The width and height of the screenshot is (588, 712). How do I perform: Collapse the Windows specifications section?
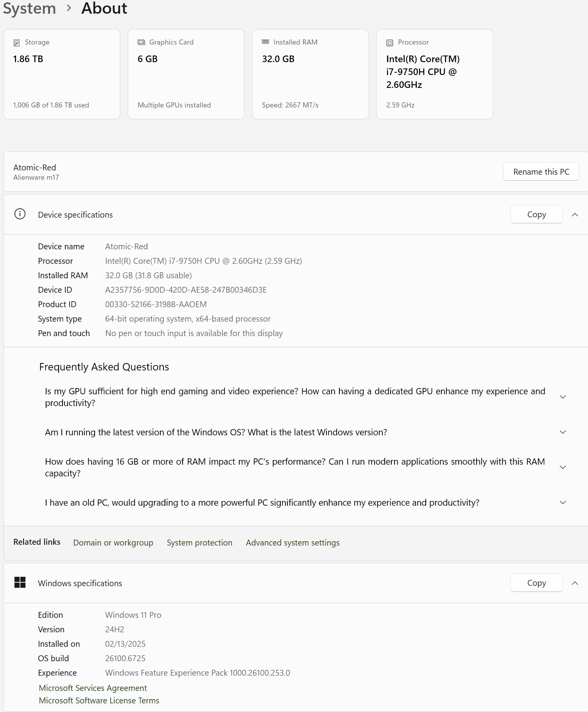click(x=575, y=583)
